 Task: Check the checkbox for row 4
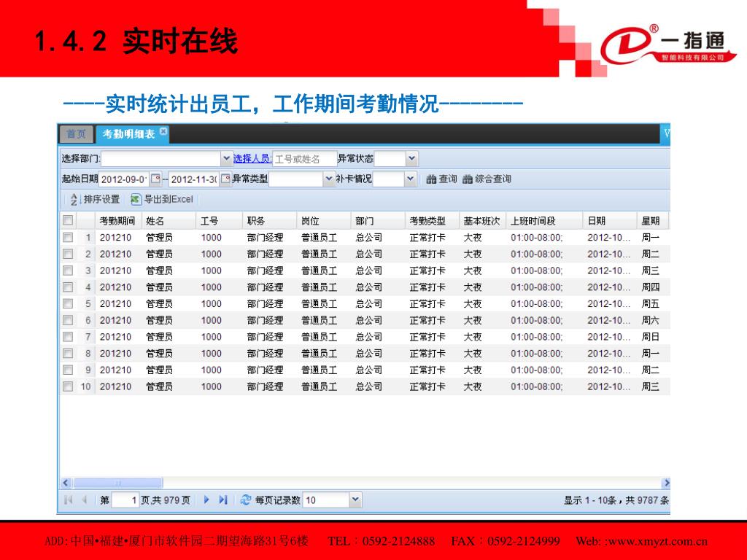(68, 287)
